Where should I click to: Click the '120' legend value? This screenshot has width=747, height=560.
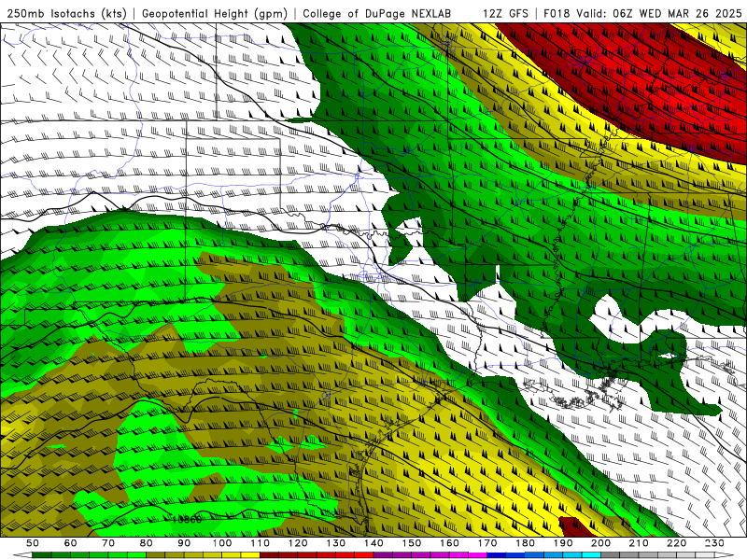[298, 543]
